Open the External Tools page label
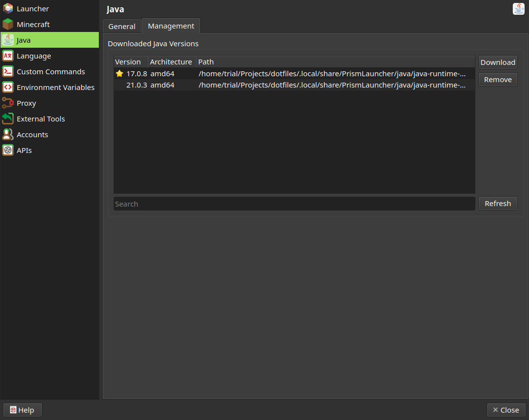The image size is (529, 420). click(x=41, y=119)
